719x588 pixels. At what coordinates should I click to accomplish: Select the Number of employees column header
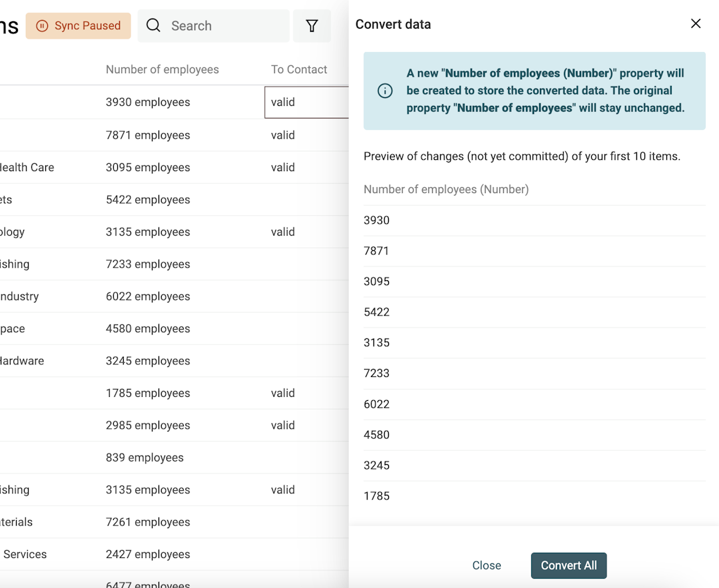[162, 69]
